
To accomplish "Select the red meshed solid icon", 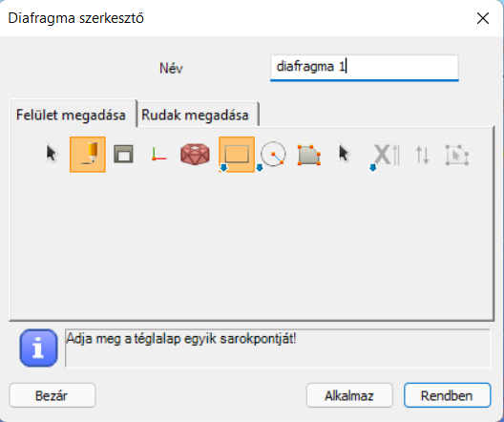I will pos(195,155).
